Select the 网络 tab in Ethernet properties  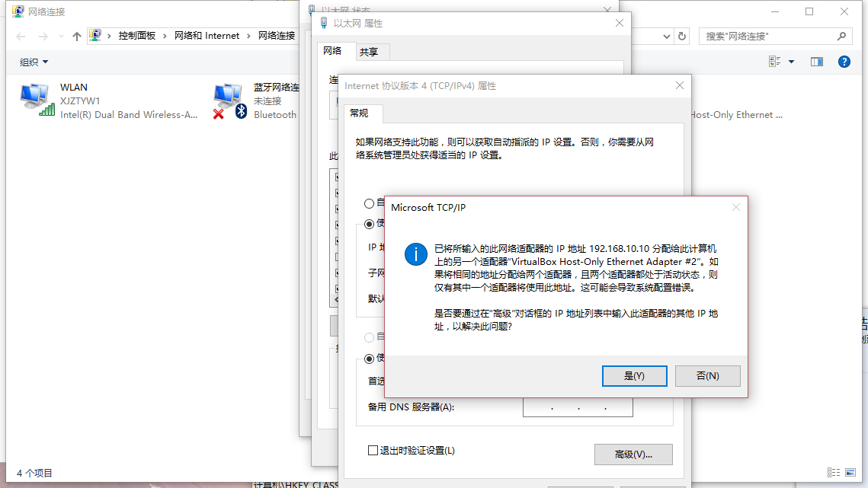(332, 51)
